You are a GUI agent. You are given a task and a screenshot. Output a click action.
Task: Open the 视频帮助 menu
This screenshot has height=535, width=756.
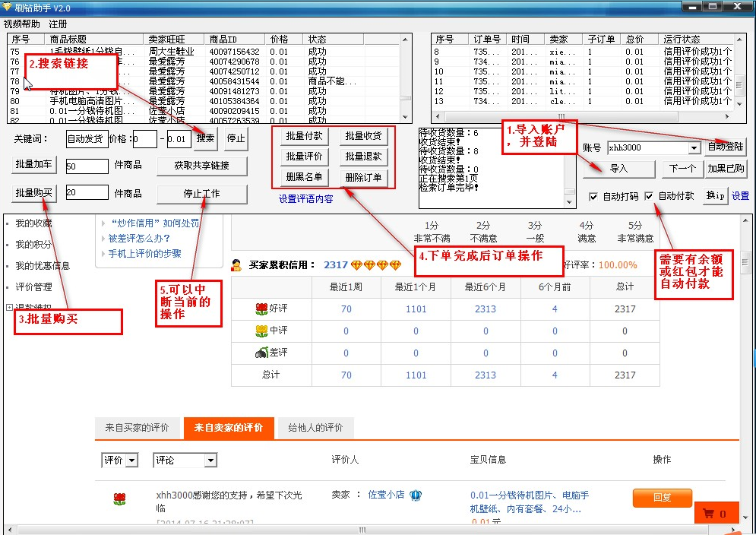22,24
